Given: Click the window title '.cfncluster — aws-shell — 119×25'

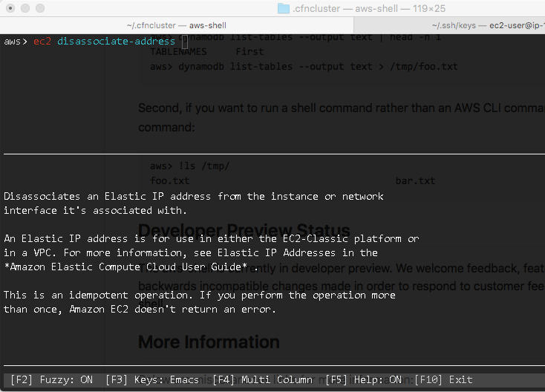Looking at the screenshot, I should coord(369,8).
